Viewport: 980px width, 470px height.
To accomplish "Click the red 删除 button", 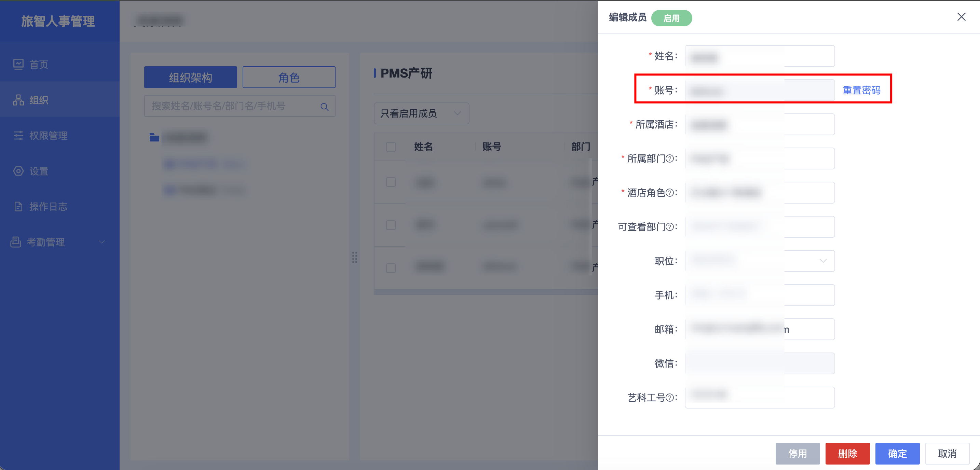I will [x=847, y=453].
